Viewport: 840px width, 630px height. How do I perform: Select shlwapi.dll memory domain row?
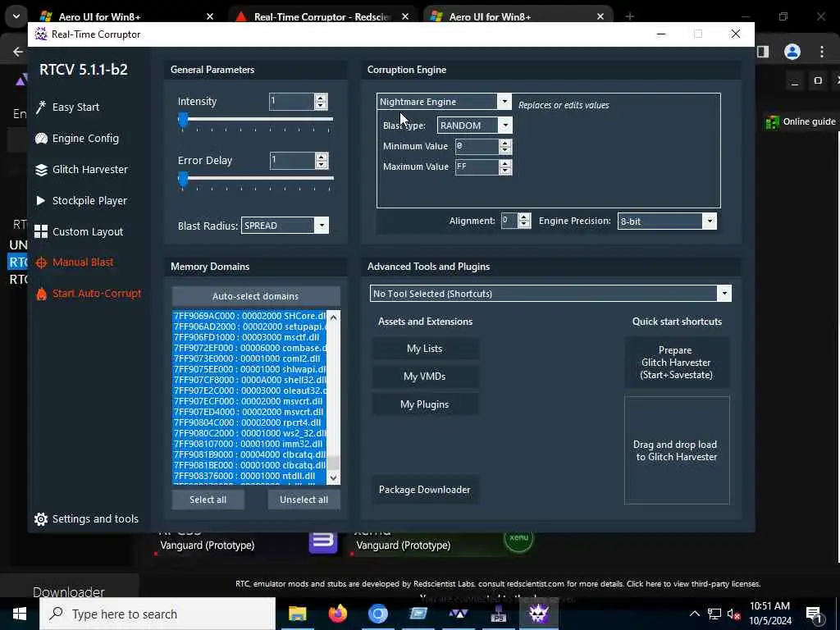click(249, 369)
